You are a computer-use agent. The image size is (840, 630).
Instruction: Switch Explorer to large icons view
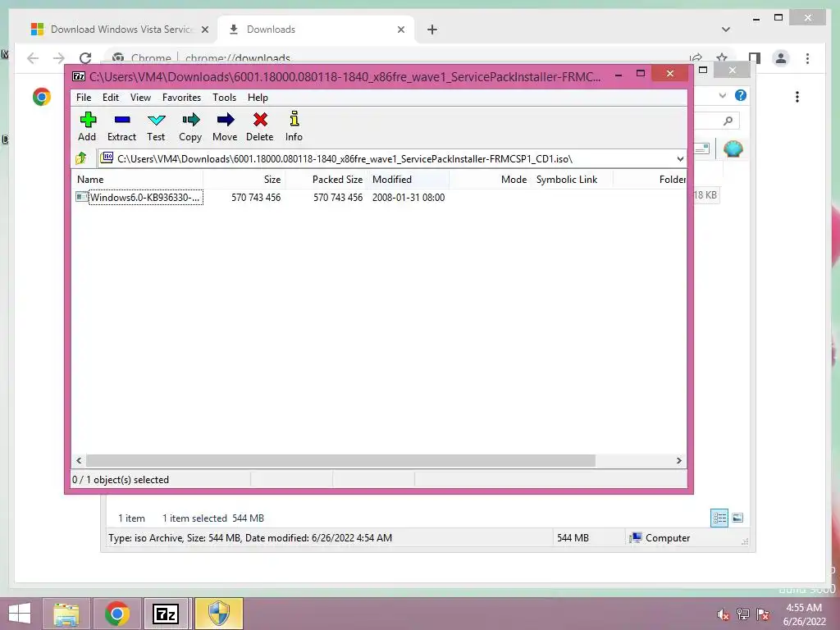coord(737,518)
